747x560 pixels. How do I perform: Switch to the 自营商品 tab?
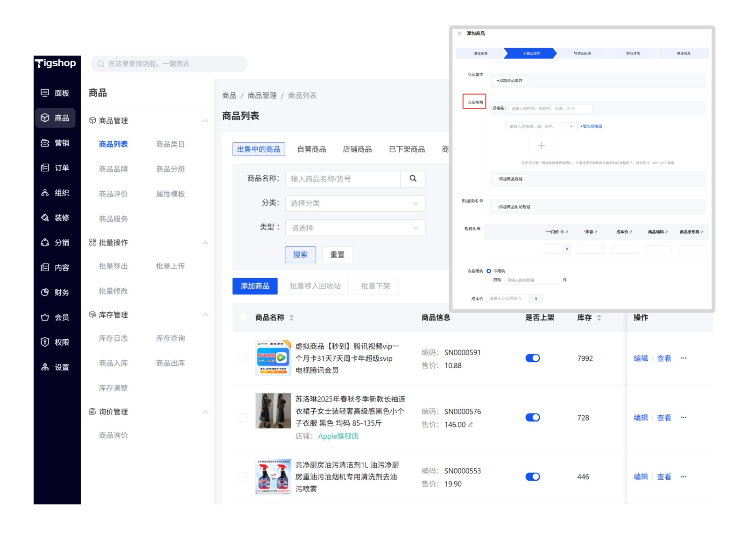tap(311, 149)
